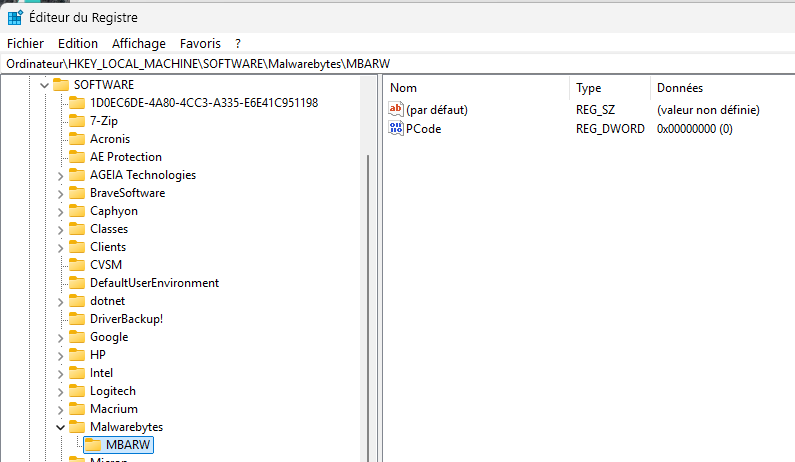795x462 pixels.
Task: Click the Registry Editor app icon in title bar
Action: (15, 17)
